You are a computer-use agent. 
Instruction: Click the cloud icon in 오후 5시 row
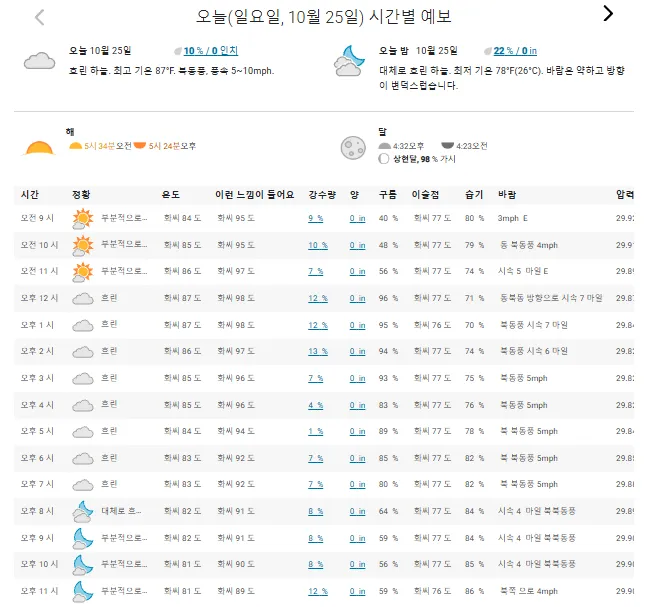tap(83, 432)
